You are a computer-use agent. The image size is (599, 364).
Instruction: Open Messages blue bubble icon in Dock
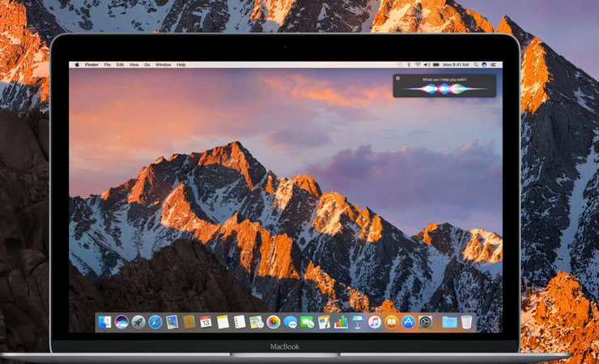[291, 323]
